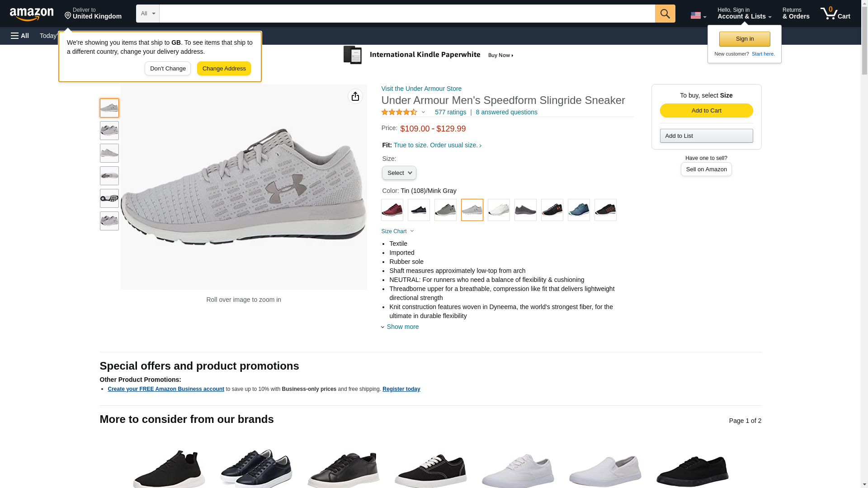Open Account & Lists menu
Image resolution: width=868 pixels, height=488 pixels.
(x=744, y=14)
